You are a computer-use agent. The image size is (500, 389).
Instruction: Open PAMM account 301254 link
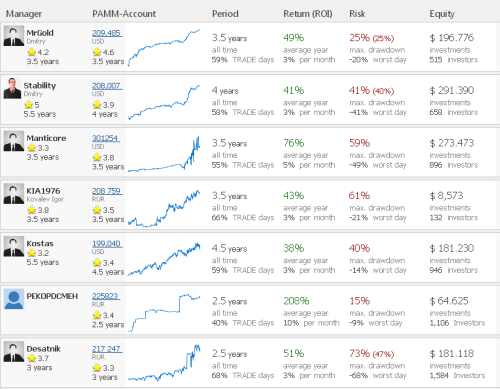point(106,138)
